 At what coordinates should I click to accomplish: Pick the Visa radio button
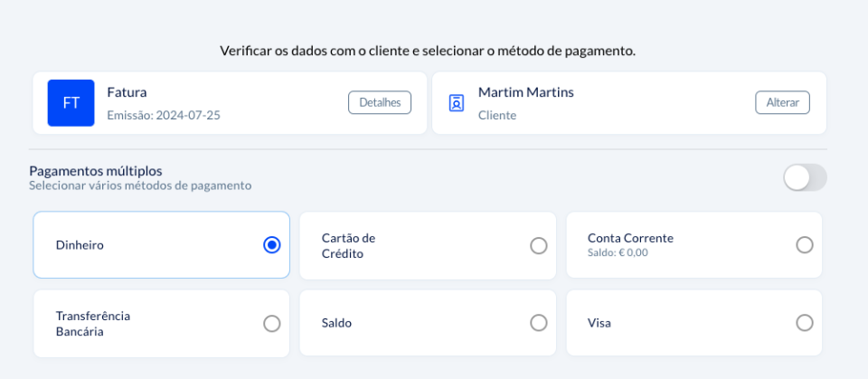[805, 323]
